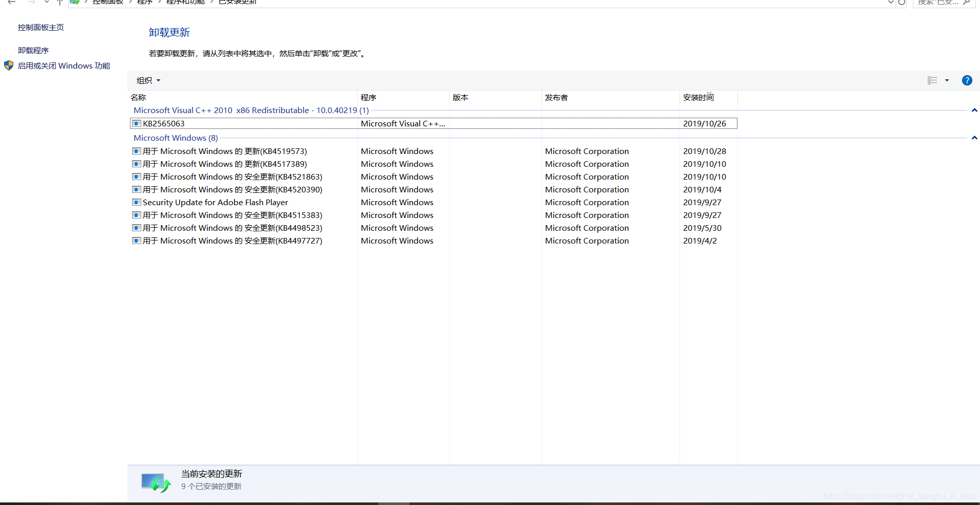The width and height of the screenshot is (980, 505).
Task: Collapse the Microsoft Windows (8) group
Action: 974,137
